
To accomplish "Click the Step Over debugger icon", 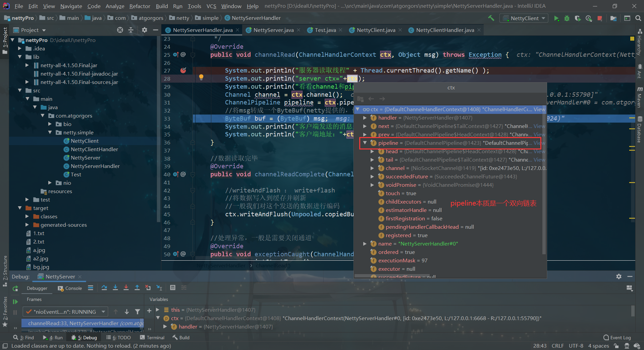I will (104, 288).
